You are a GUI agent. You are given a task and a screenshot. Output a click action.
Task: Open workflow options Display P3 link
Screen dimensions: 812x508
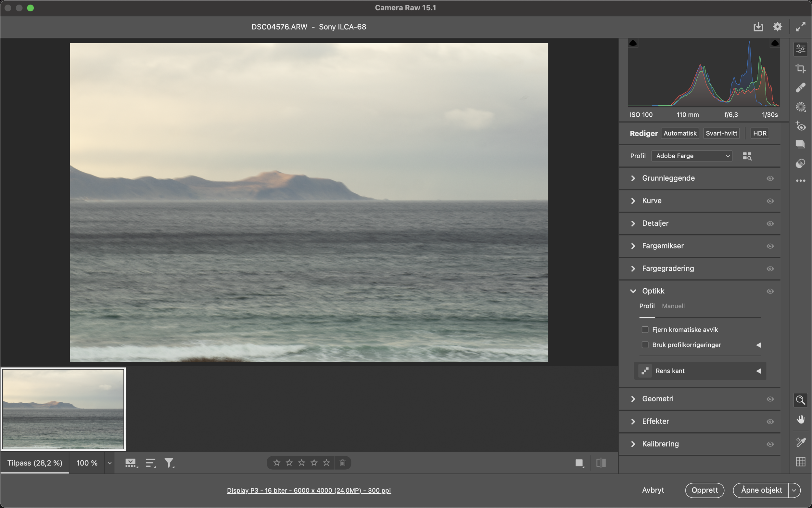coord(309,490)
